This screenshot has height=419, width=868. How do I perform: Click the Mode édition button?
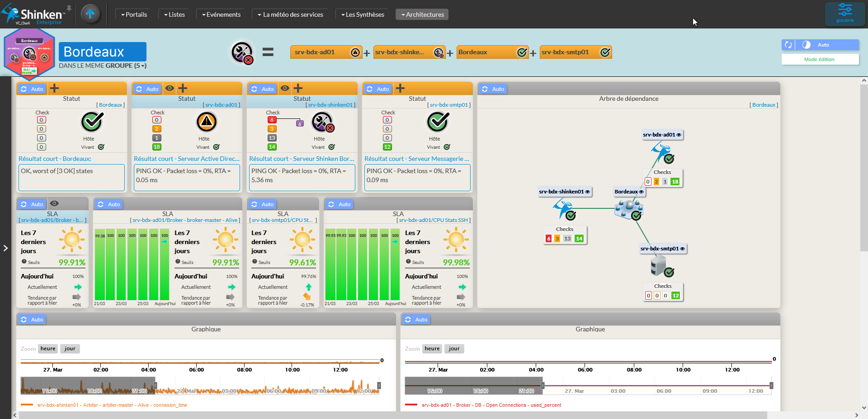coord(819,59)
